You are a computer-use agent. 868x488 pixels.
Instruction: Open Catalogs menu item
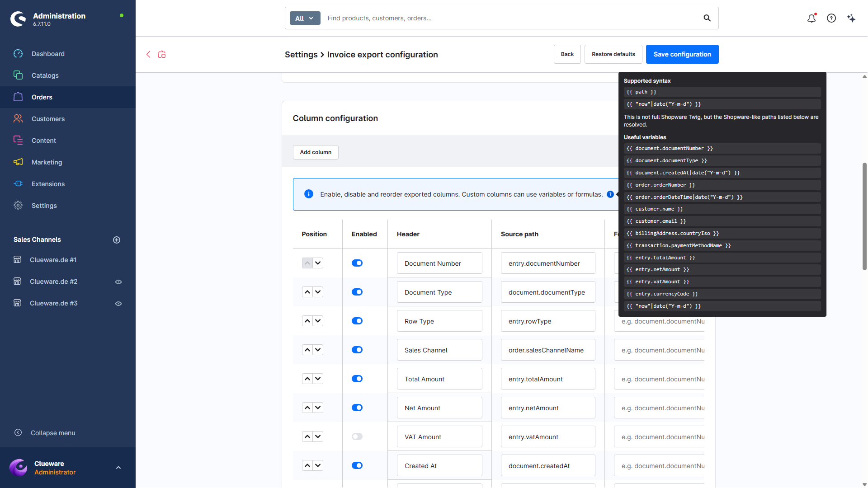pyautogui.click(x=68, y=75)
